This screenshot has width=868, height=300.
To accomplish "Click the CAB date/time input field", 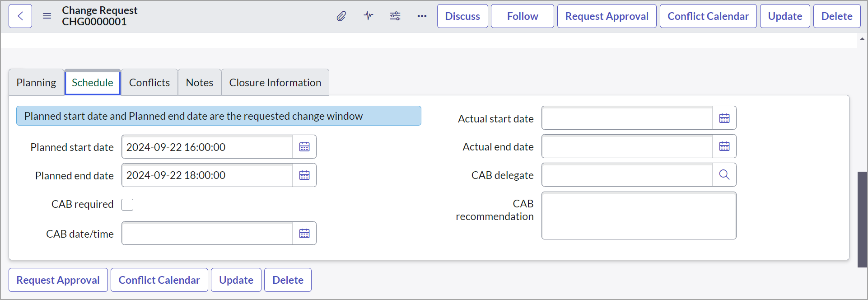I will 207,234.
